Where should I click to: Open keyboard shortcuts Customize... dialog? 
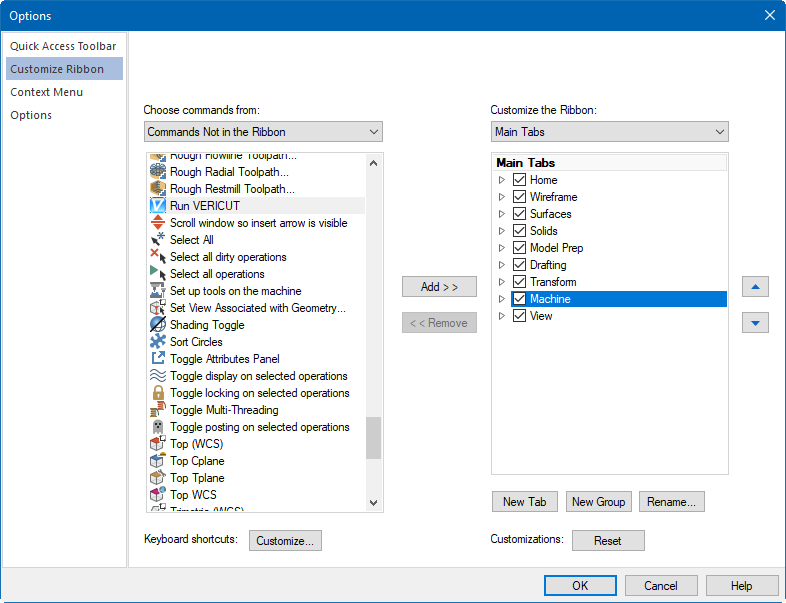(x=285, y=541)
